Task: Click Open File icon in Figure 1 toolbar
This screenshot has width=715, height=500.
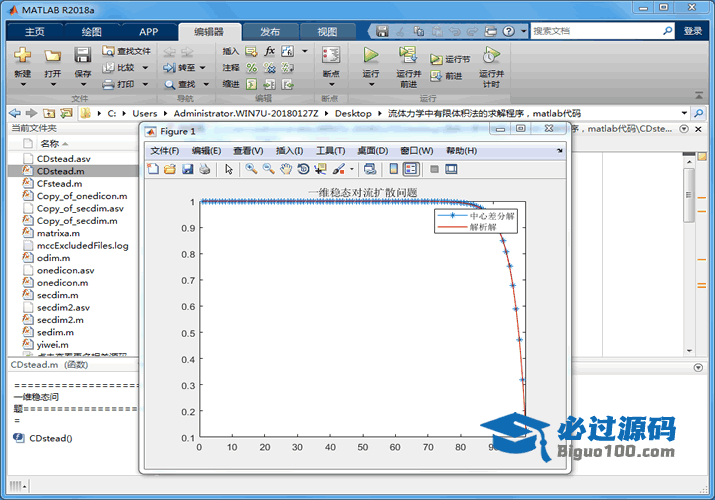Action: 170,169
